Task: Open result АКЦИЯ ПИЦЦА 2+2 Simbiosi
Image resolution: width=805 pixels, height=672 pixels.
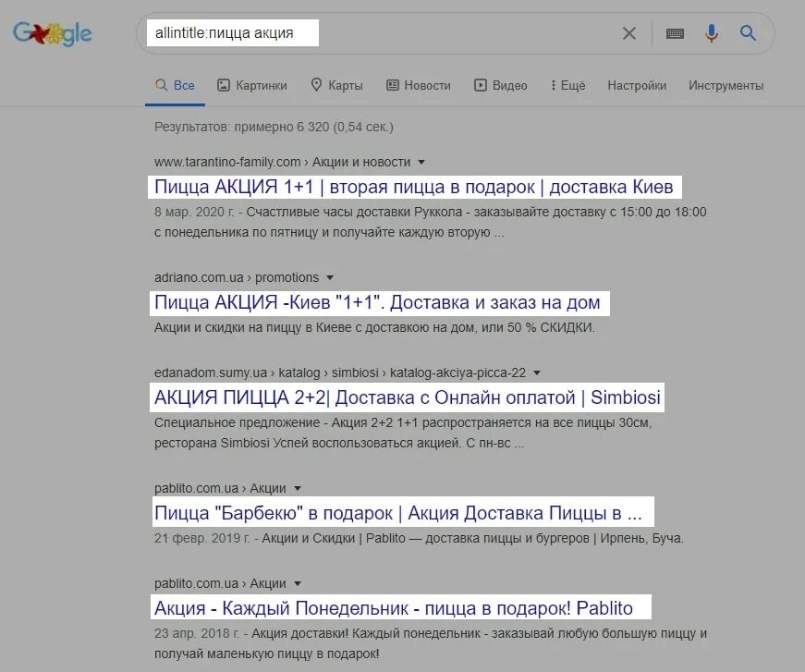Action: 407,397
